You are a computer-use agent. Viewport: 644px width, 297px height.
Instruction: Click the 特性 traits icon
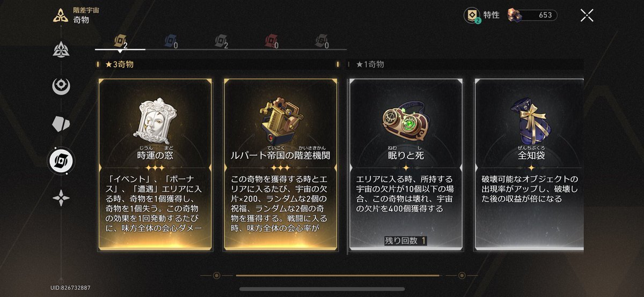(472, 16)
